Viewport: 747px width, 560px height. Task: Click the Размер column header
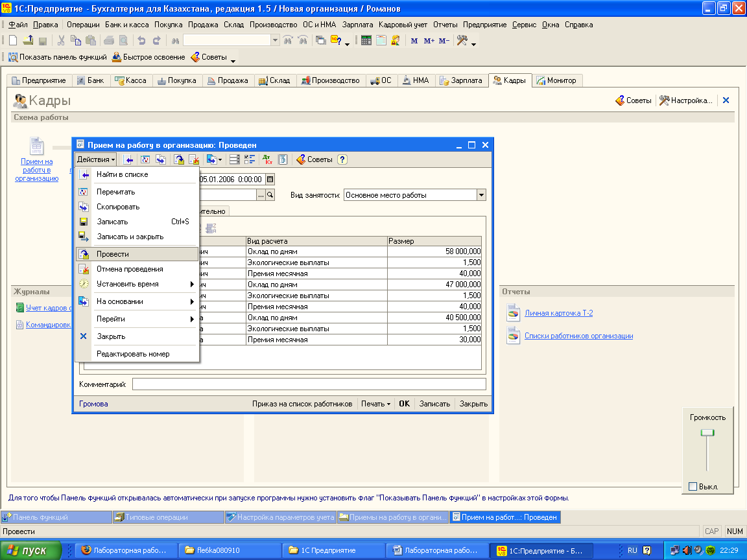(x=434, y=241)
